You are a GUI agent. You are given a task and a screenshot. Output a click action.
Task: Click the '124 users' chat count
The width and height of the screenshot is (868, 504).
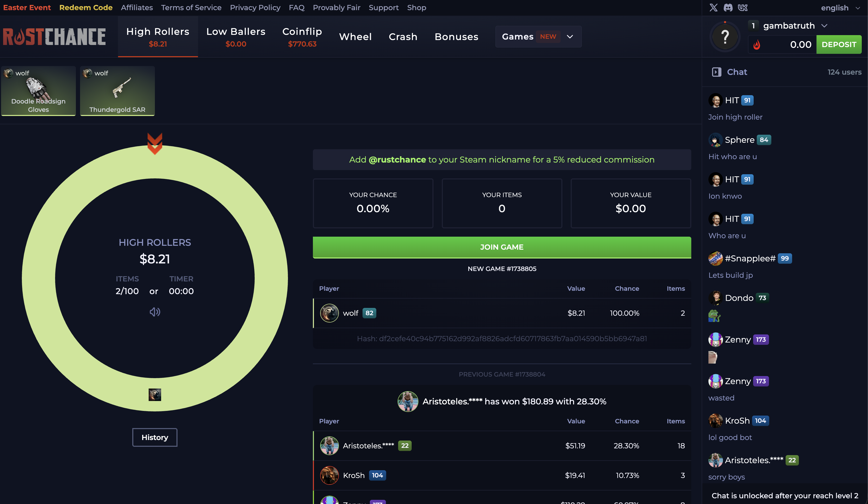pos(844,72)
